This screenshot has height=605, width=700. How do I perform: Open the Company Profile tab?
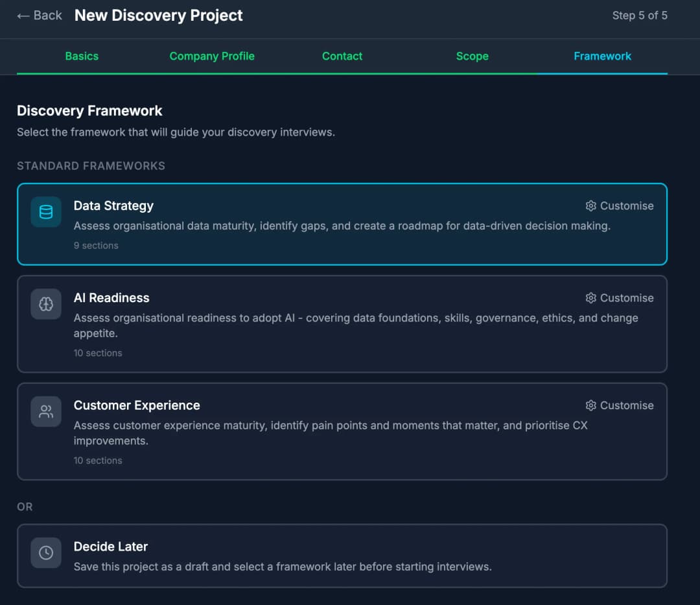click(x=212, y=56)
